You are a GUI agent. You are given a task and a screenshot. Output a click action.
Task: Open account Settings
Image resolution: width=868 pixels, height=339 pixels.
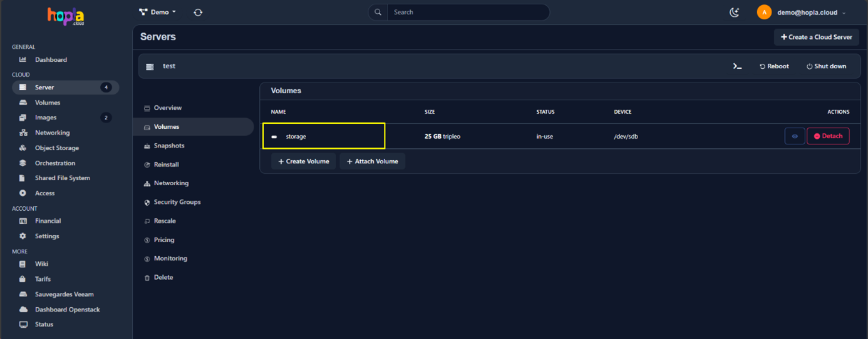(x=47, y=236)
